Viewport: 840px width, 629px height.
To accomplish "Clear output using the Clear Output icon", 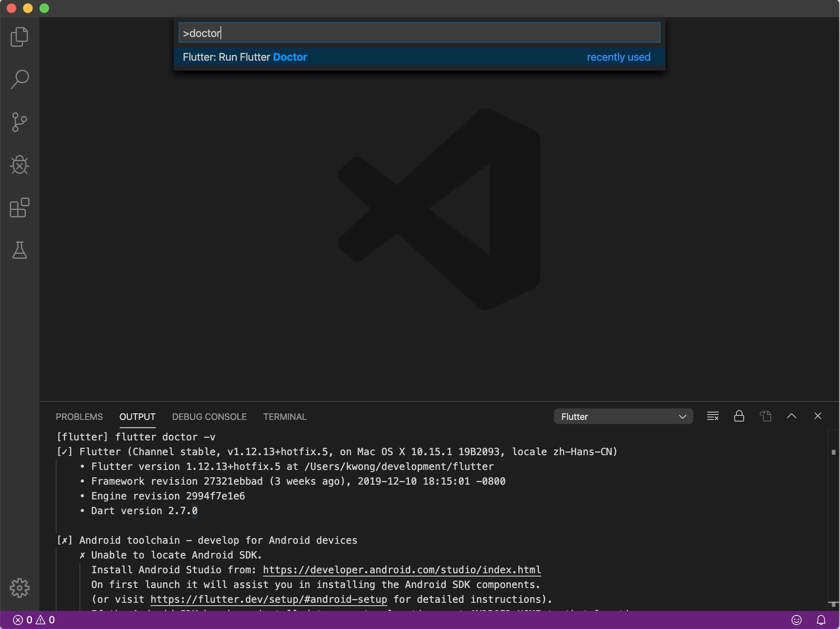I will [x=713, y=416].
